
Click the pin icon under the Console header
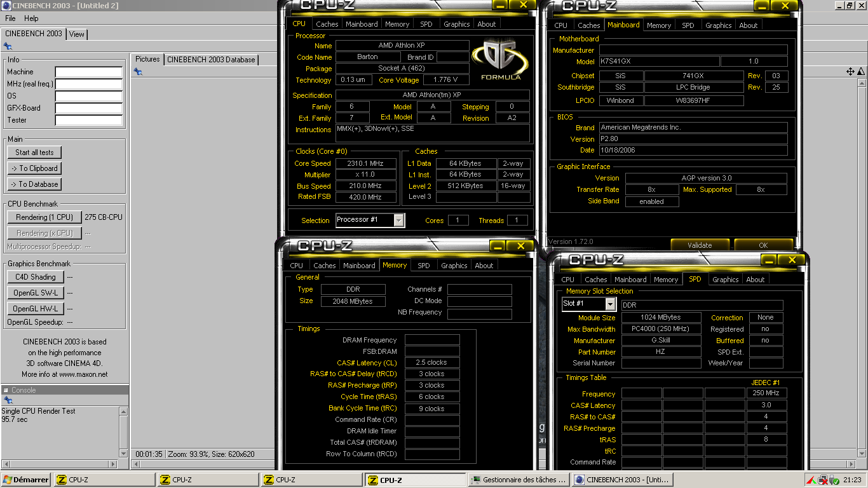pos(8,400)
